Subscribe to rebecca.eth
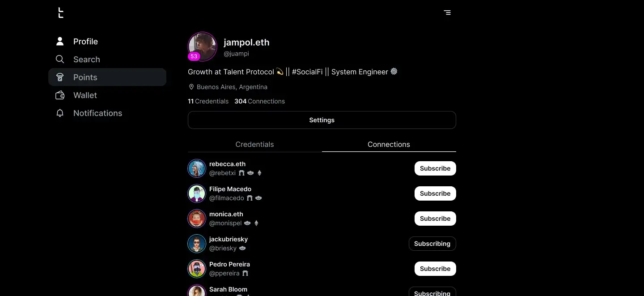644x296 pixels. pos(435,168)
